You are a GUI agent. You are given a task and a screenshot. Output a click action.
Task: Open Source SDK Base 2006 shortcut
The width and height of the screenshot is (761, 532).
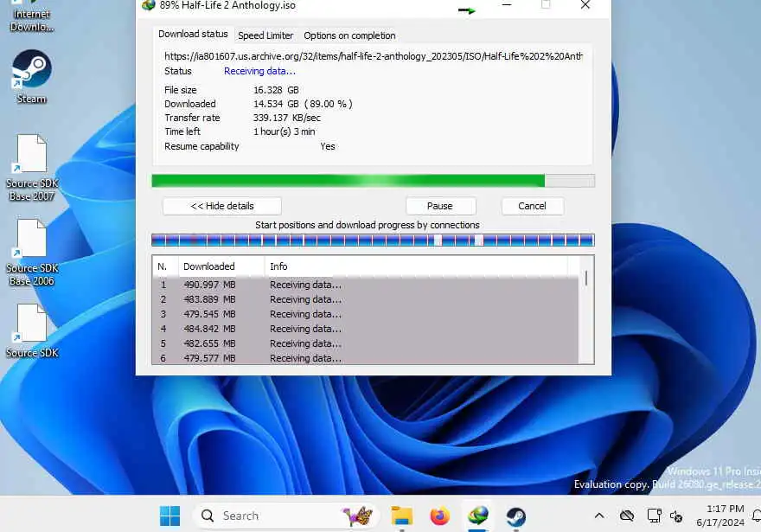[x=32, y=253]
